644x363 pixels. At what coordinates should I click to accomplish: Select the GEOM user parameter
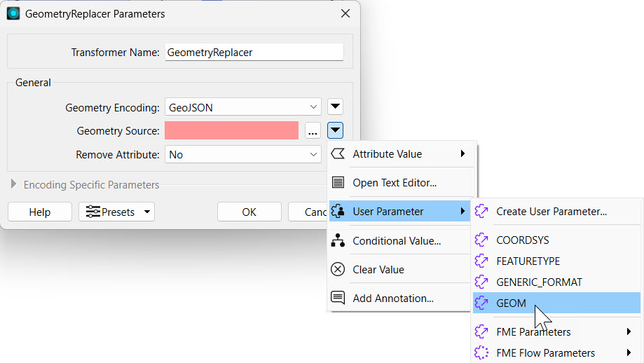point(512,303)
